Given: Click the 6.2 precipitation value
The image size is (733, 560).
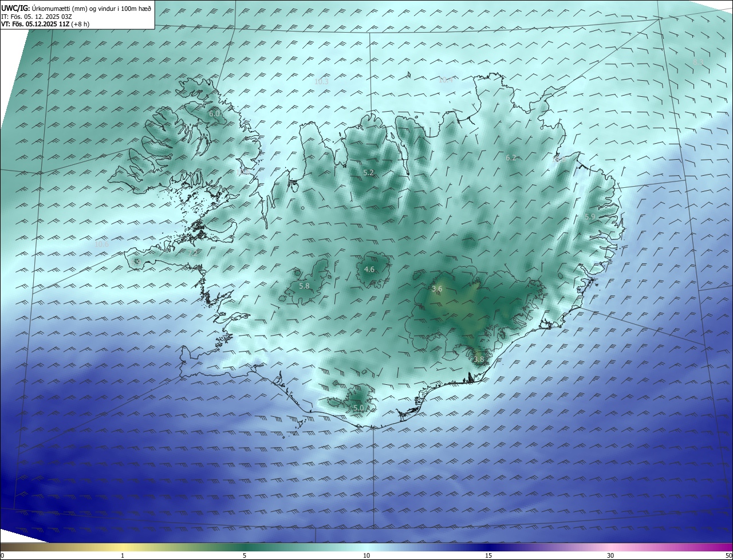Looking at the screenshot, I should point(511,157).
